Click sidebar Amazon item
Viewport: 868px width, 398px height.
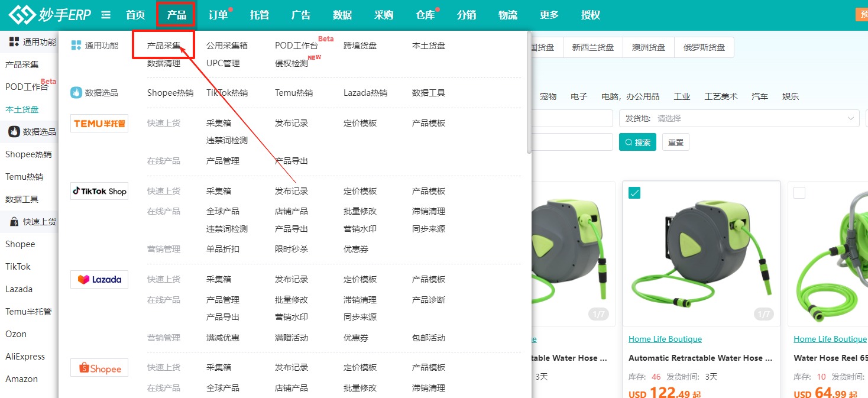pyautogui.click(x=22, y=379)
